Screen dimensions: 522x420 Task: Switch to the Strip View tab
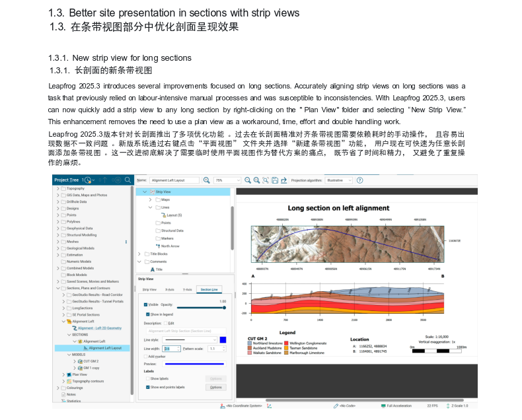tap(151, 289)
